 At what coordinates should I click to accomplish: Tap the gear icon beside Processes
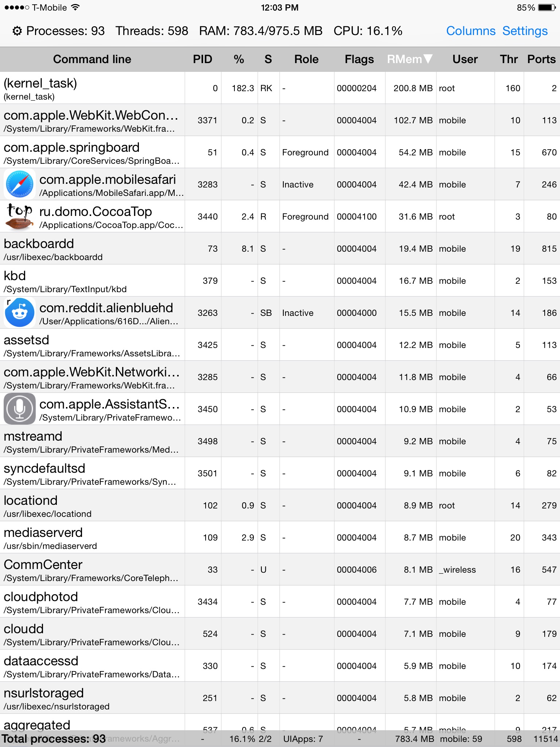[17, 31]
